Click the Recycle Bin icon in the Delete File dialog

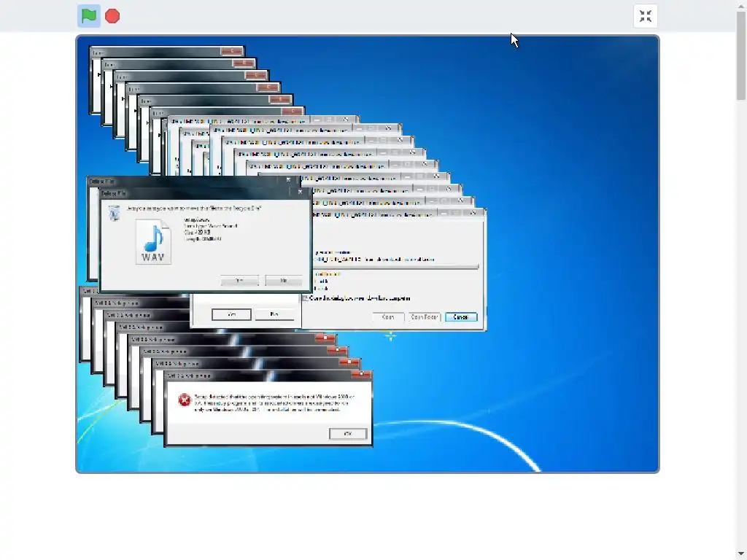114,213
